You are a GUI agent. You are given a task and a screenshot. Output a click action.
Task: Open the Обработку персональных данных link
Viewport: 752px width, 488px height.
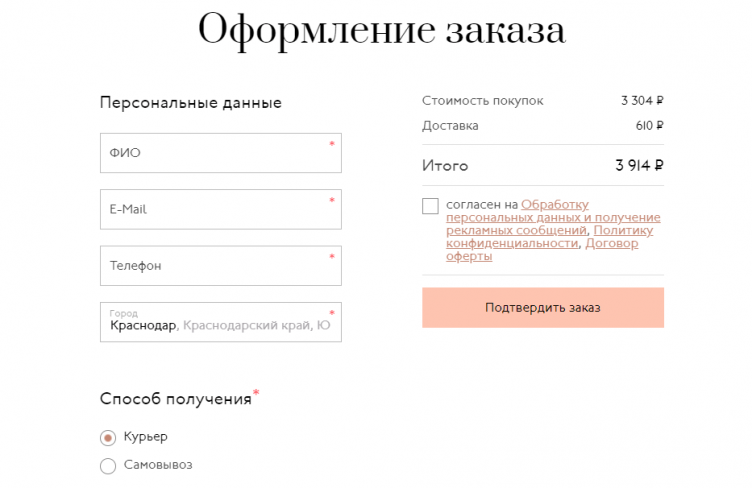pyautogui.click(x=553, y=217)
